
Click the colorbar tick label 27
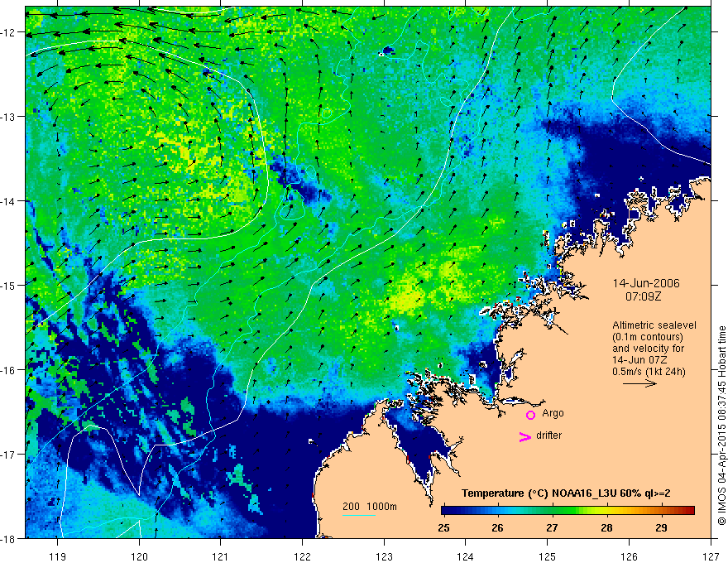pos(552,527)
